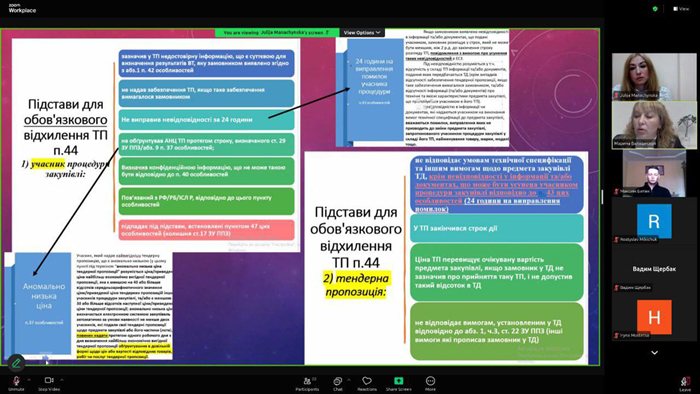Screen dimensions: 700x394
Task: Open Reactions heart icon
Action: coord(367,383)
